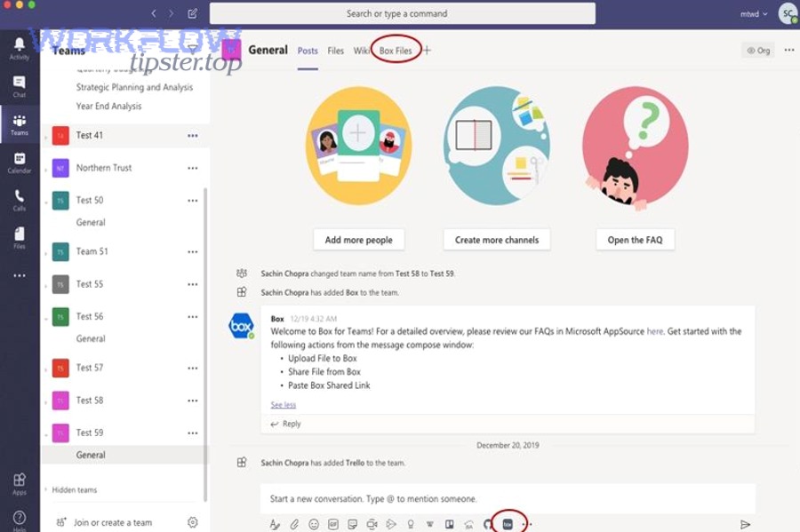The width and height of the screenshot is (800, 532).
Task: Open Help at the bottom of the sidebar
Action: click(20, 520)
